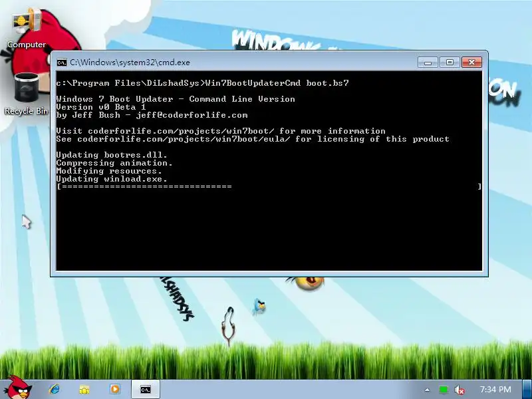Minimize the cmd.exe window
This screenshot has width=532, height=399.
click(428, 63)
